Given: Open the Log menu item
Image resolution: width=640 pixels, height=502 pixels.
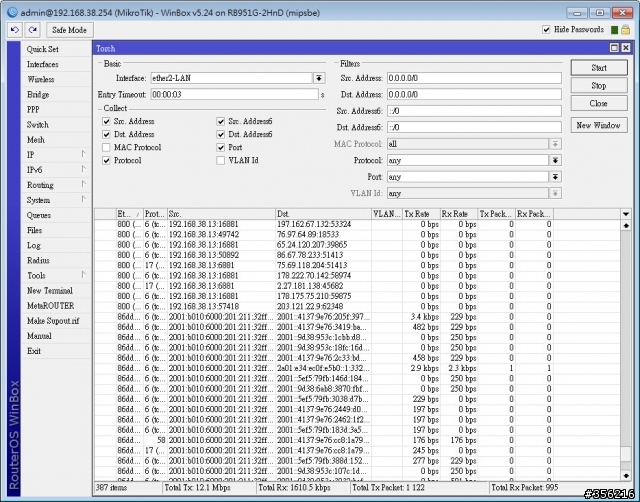Looking at the screenshot, I should [x=56, y=245].
